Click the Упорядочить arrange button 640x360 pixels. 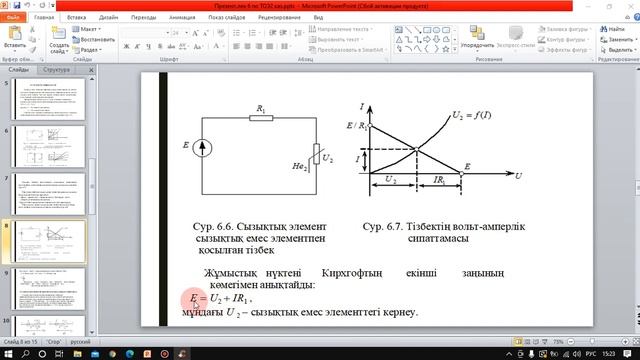(x=477, y=37)
